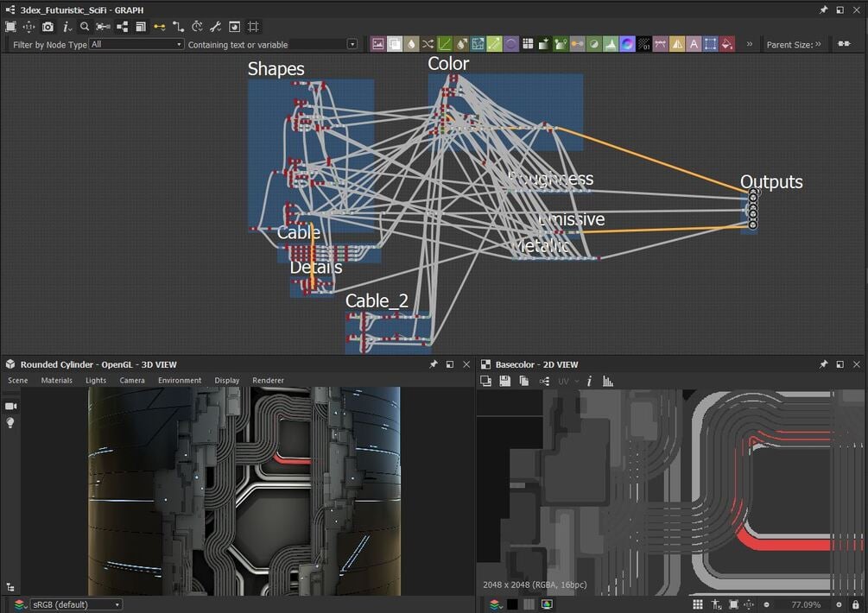The height and width of the screenshot is (613, 868).
Task: Click the camera snapshot icon in graph toolbar
Action: pos(48,27)
